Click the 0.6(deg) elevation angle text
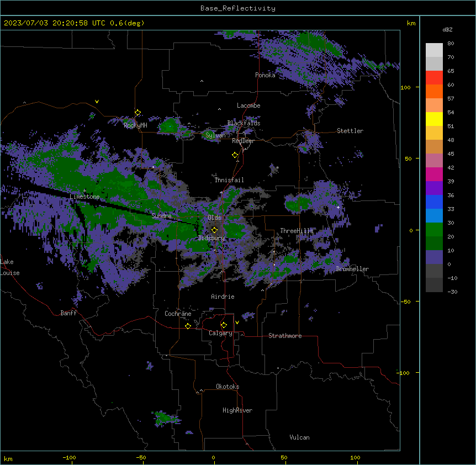This screenshot has height=465, width=476. click(127, 23)
